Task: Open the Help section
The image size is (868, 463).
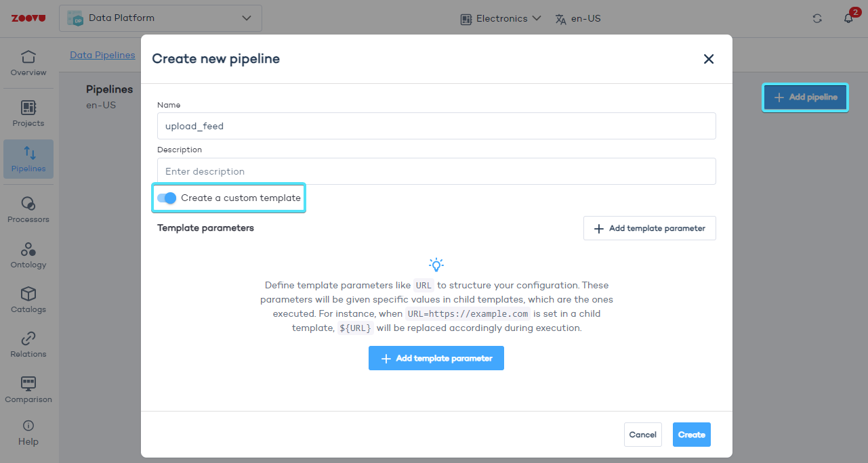Action: coord(28,433)
